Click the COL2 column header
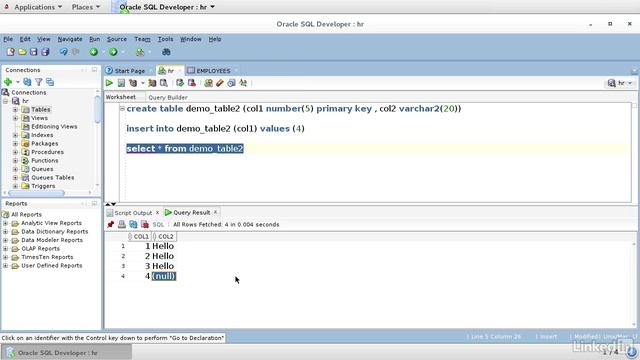640x360 pixels. [164, 237]
